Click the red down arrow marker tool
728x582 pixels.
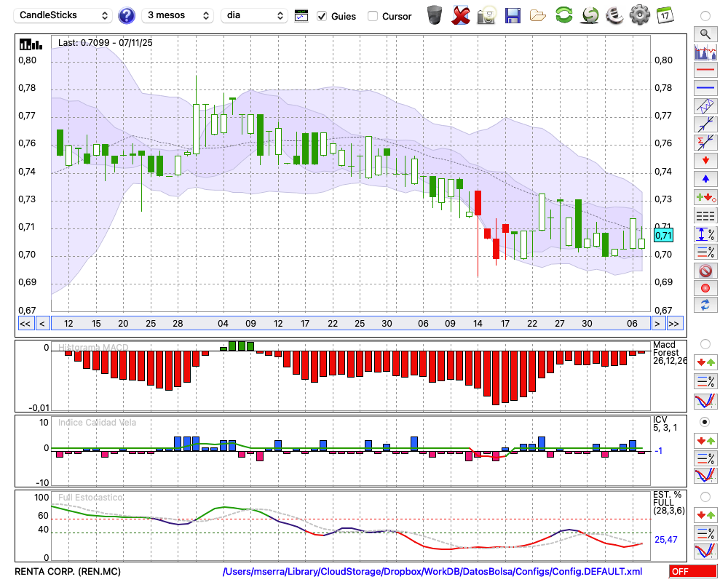[705, 160]
